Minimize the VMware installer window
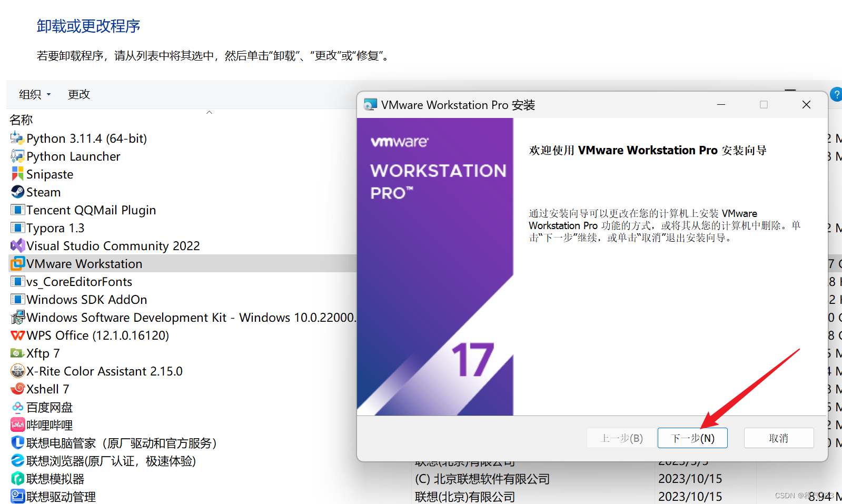This screenshot has height=504, width=842. (721, 105)
